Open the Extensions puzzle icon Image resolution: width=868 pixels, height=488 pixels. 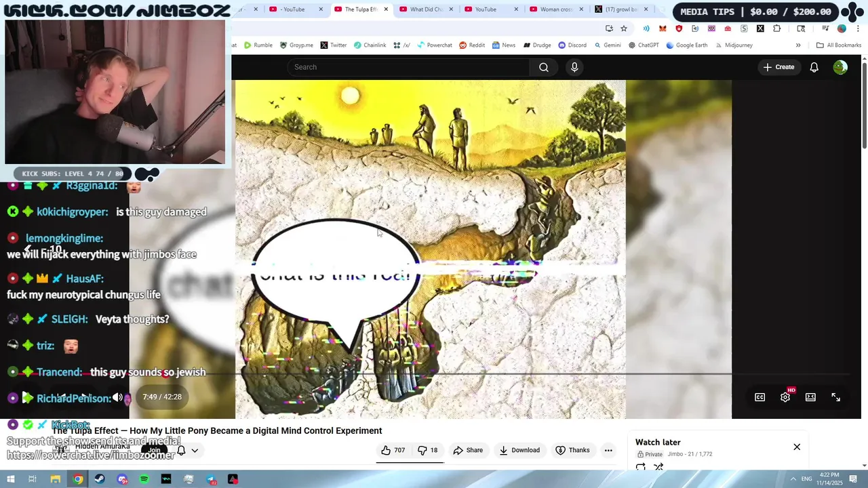[776, 28]
